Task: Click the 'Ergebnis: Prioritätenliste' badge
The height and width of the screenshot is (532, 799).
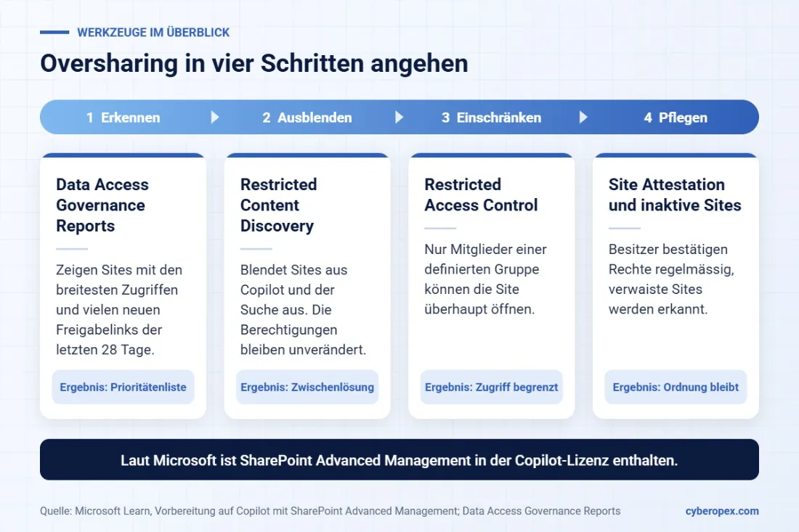Action: click(x=123, y=387)
